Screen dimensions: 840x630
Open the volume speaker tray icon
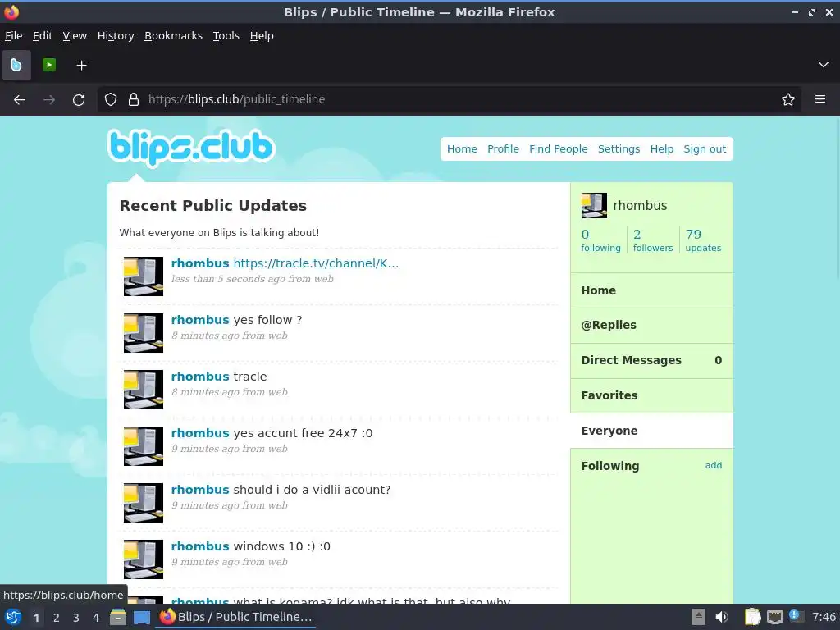[722, 617]
